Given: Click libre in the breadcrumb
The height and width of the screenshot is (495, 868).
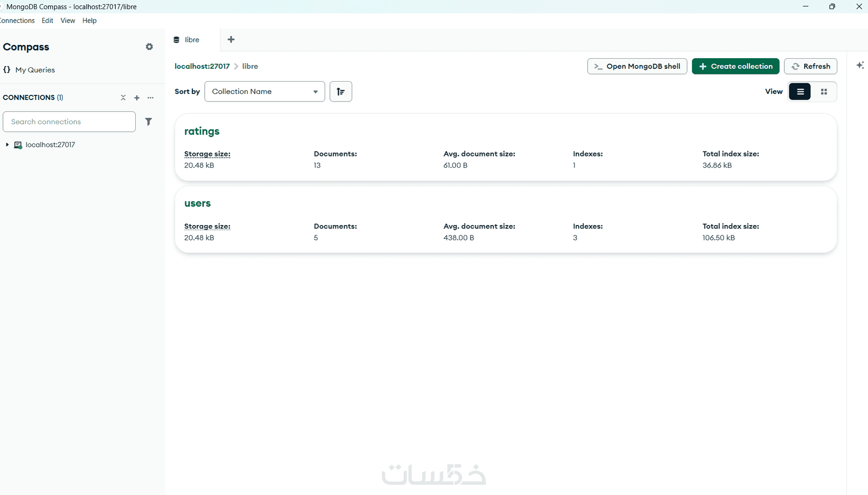Looking at the screenshot, I should point(250,66).
